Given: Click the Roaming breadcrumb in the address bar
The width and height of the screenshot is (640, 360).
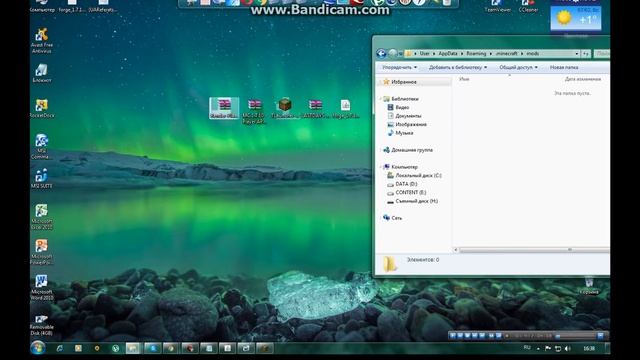Looking at the screenshot, I should pyautogui.click(x=476, y=53).
